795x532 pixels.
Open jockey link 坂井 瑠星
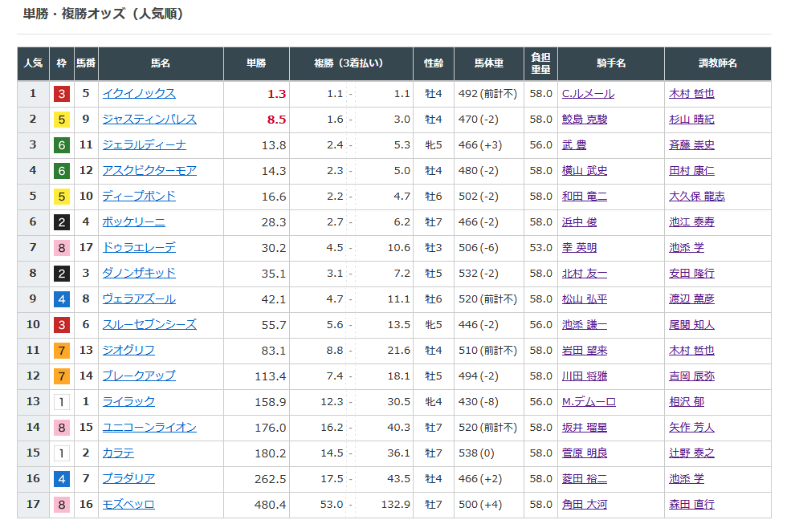(585, 428)
